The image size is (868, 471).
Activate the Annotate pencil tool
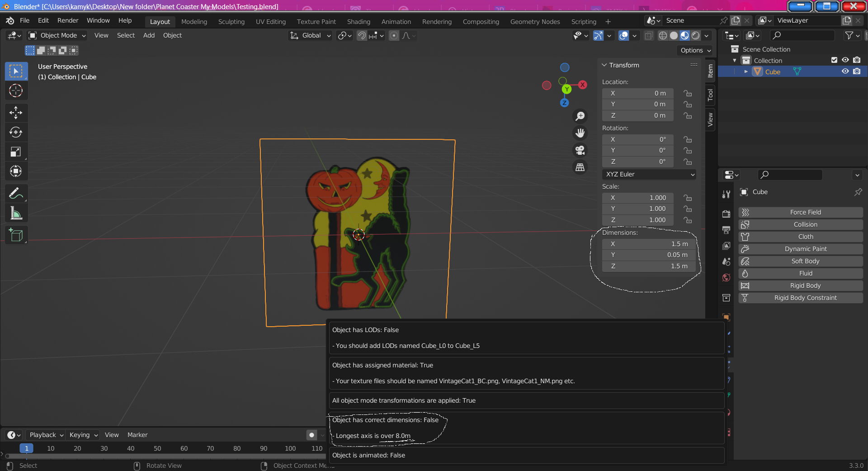point(16,193)
